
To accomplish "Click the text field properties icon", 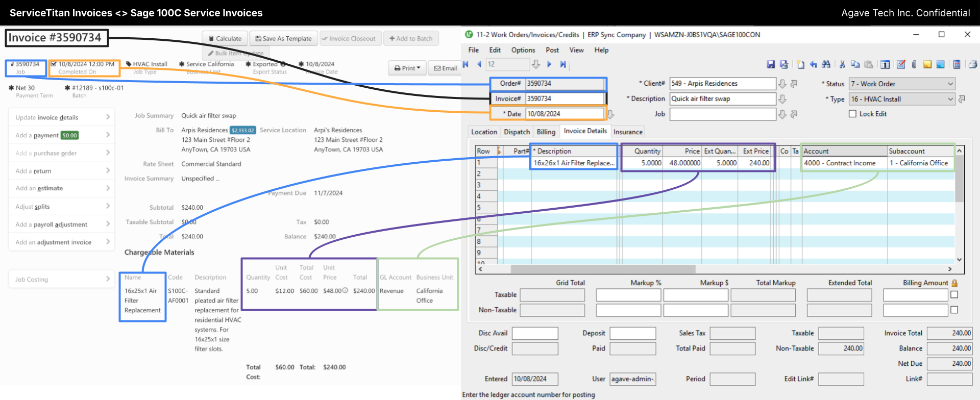I will pyautogui.click(x=885, y=64).
